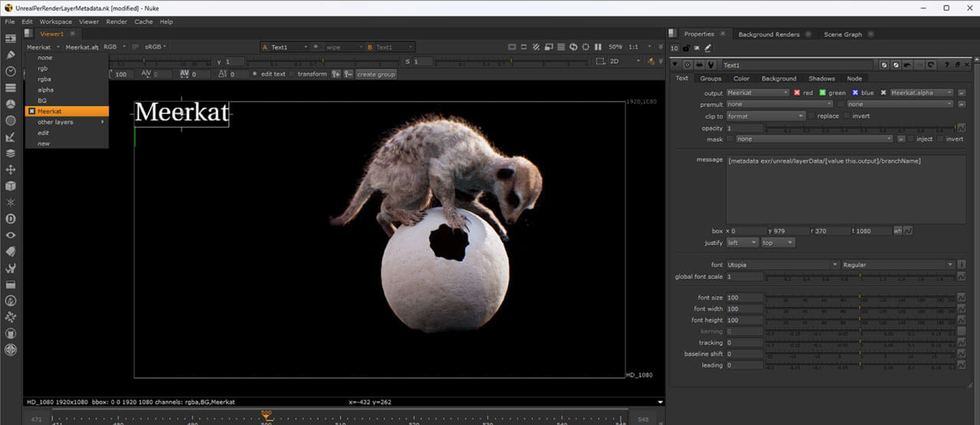The height and width of the screenshot is (425, 980).
Task: Click the Text1 node help question-mark icon
Action: tap(946, 65)
